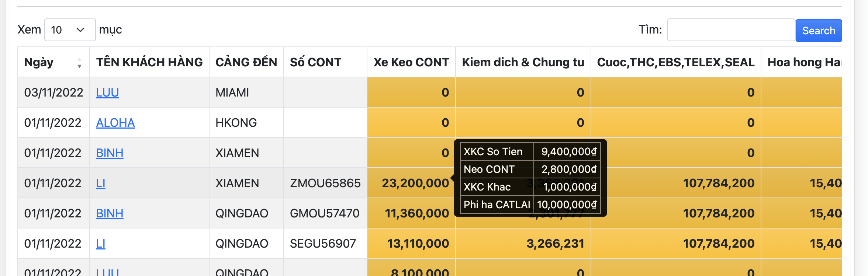Open the LI link for container ZMOU65865
868x276 pixels.
[x=101, y=183]
